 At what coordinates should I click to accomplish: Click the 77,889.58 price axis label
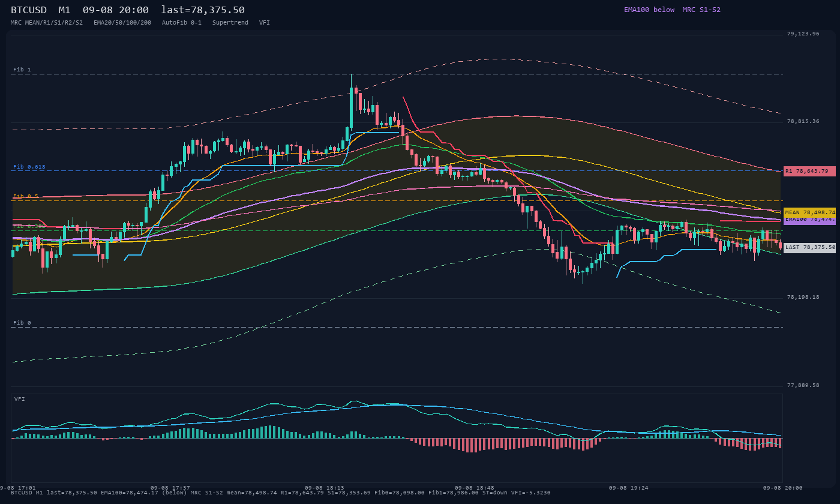click(x=803, y=385)
